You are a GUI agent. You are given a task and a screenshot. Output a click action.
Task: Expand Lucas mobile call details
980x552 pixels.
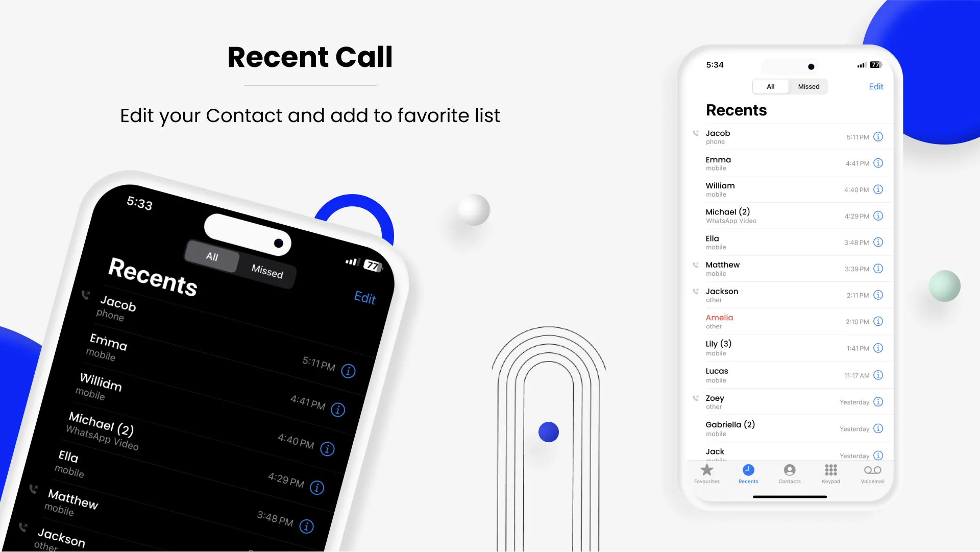tap(879, 375)
